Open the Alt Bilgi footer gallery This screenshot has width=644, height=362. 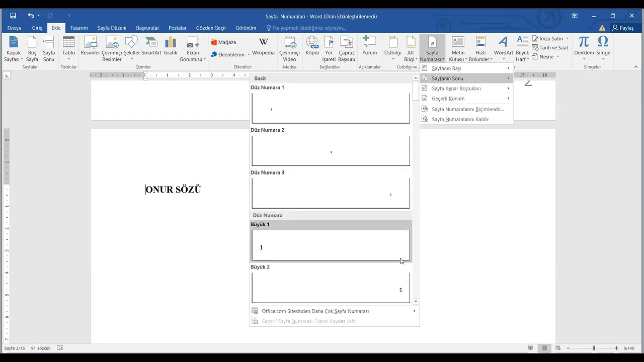click(411, 49)
